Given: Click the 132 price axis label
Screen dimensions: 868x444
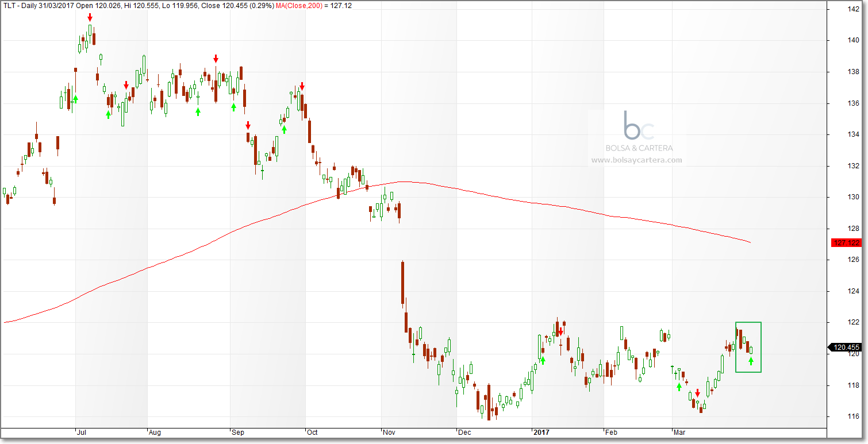Looking at the screenshot, I should click(x=853, y=166).
